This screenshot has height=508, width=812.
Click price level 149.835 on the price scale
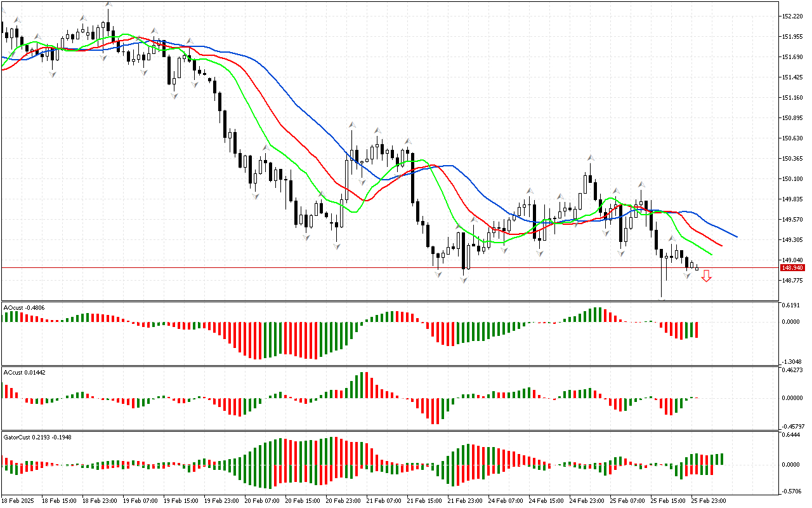(x=793, y=199)
